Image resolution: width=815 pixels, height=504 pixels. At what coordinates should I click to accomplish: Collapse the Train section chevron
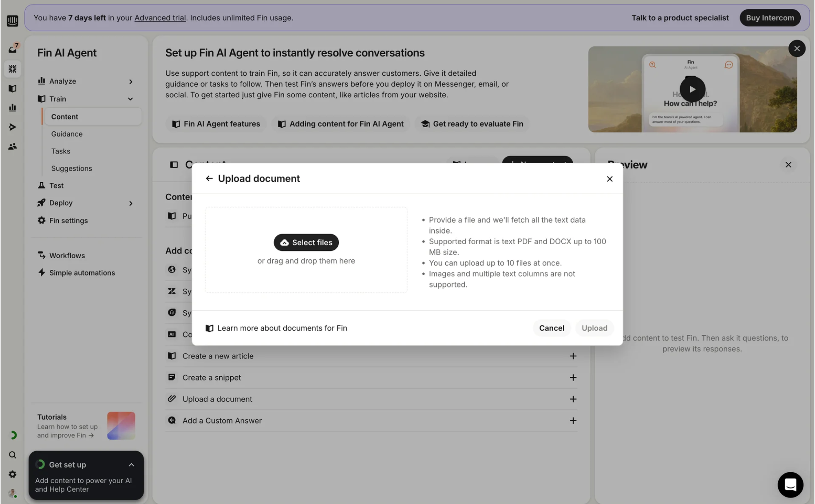tap(130, 99)
